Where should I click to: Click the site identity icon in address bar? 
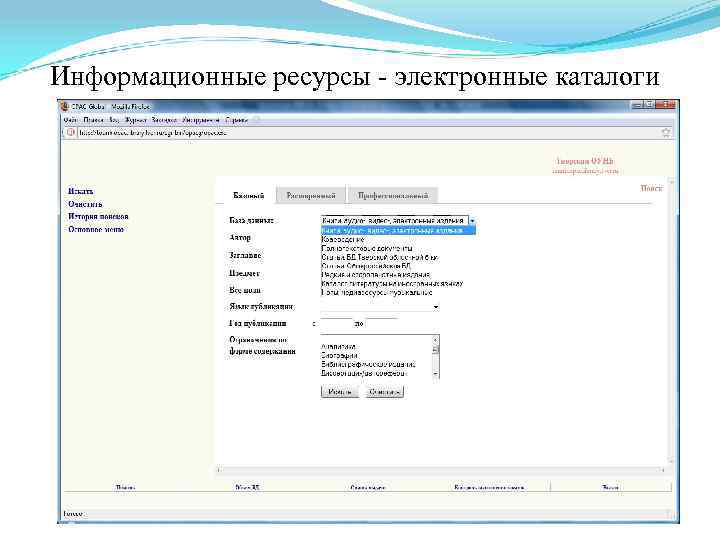(71, 132)
